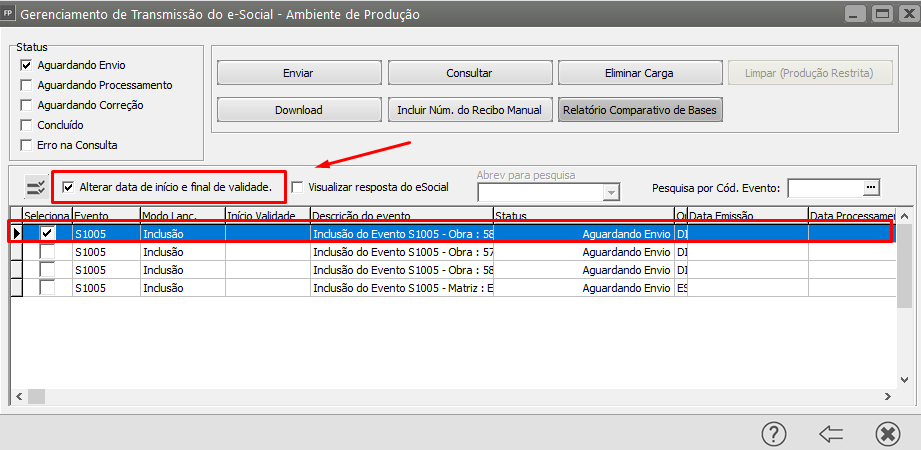921x450 pixels.
Task: Click the FP application icon in title bar
Action: 9,14
